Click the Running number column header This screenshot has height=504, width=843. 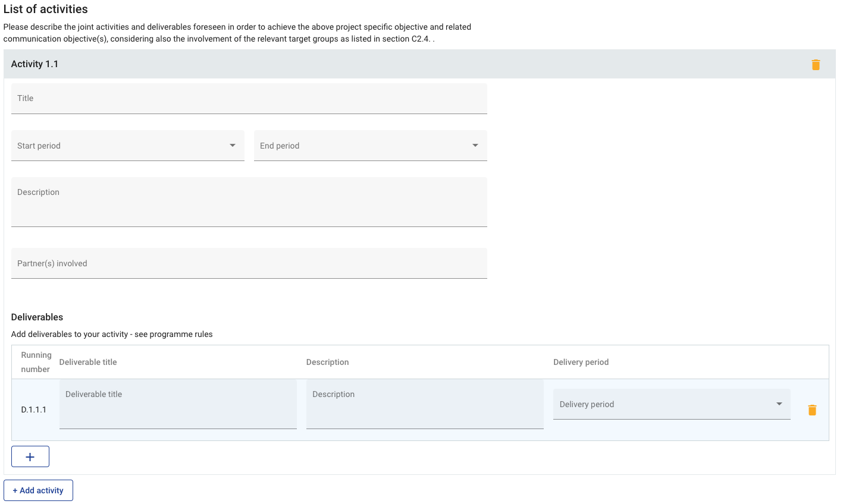pos(36,362)
